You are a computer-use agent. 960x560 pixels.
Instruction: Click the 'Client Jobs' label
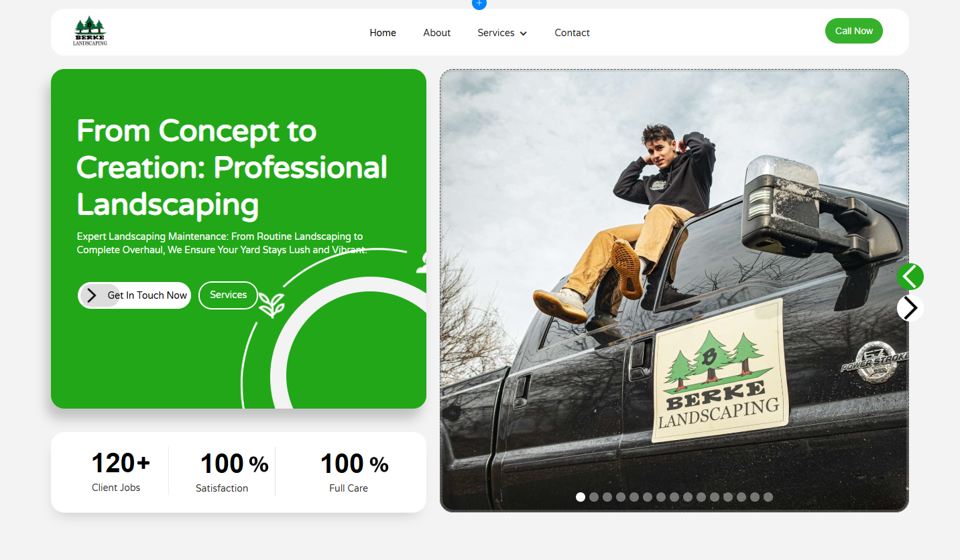click(116, 488)
